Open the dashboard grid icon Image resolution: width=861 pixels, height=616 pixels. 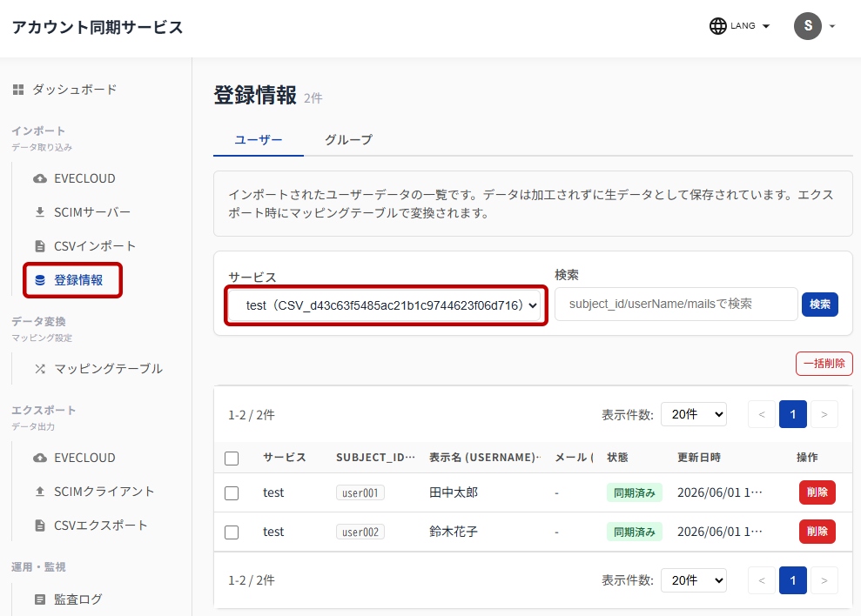[18, 90]
